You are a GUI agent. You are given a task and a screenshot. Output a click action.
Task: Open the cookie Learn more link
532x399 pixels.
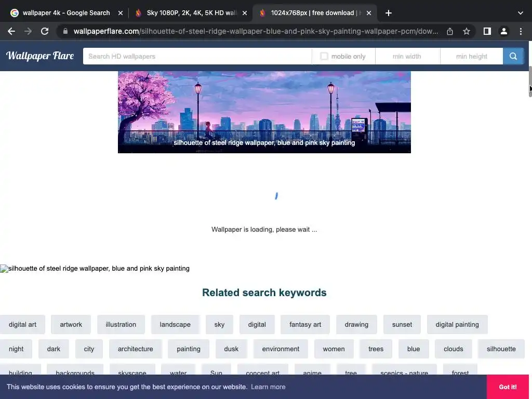[268, 387]
